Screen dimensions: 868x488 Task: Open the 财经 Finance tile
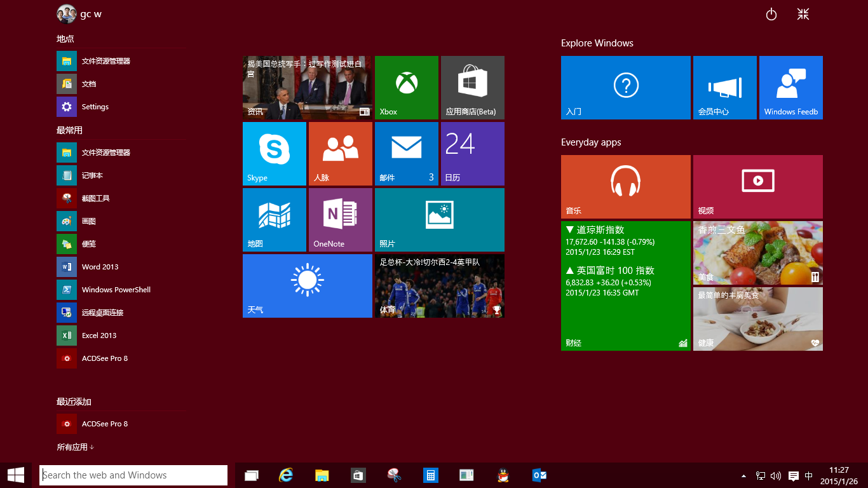coord(626,286)
